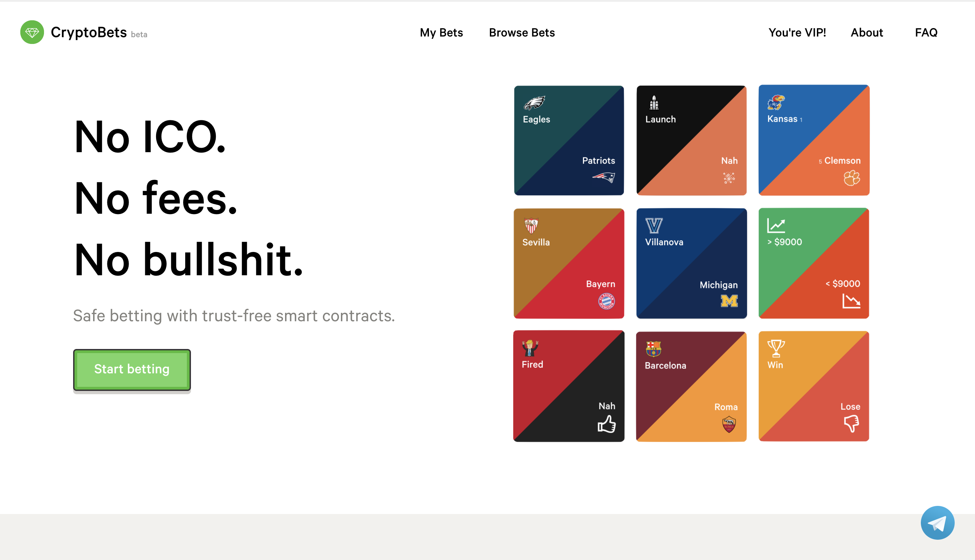Click the Bayern Munich crest icon

[x=606, y=301]
